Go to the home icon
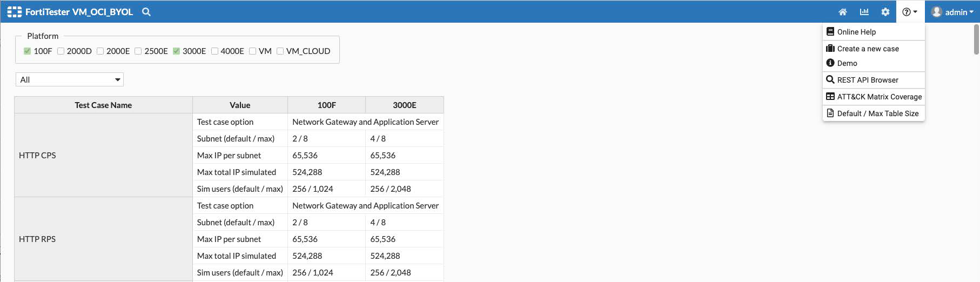 [843, 12]
